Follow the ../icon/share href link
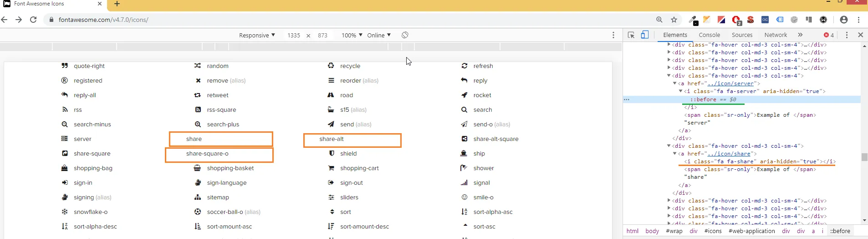This screenshot has height=239, width=868. [x=729, y=154]
